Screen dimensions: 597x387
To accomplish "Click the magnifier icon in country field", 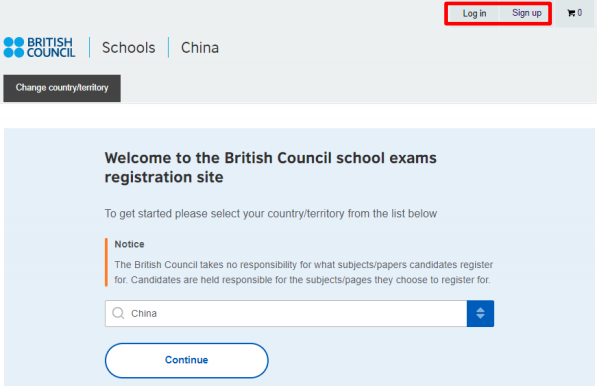I will click(118, 313).
